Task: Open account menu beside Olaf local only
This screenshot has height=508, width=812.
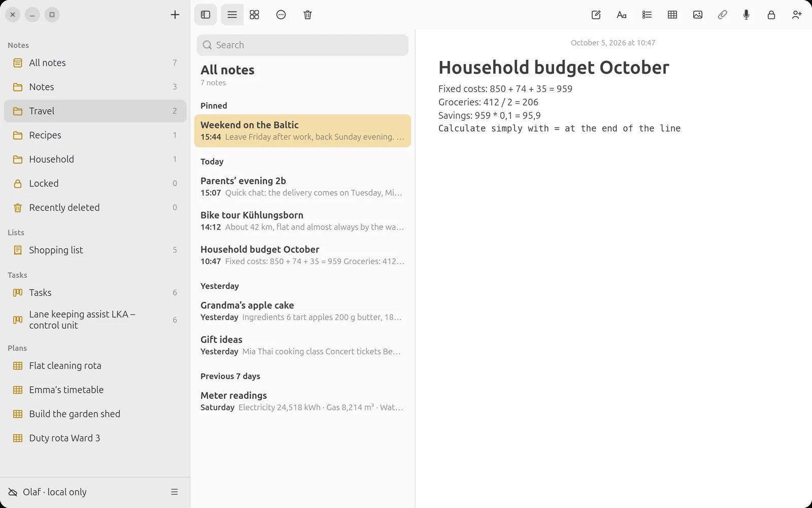Action: pyautogui.click(x=175, y=492)
